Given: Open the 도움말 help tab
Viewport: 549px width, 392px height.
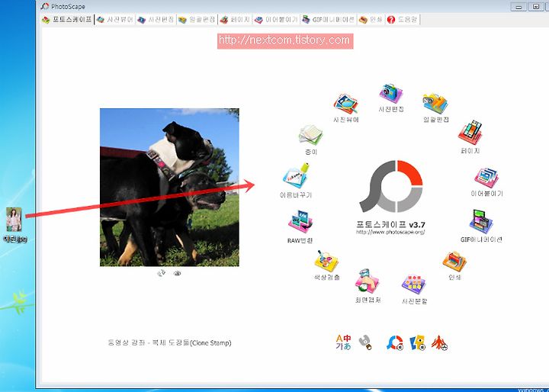Looking at the screenshot, I should (403, 20).
